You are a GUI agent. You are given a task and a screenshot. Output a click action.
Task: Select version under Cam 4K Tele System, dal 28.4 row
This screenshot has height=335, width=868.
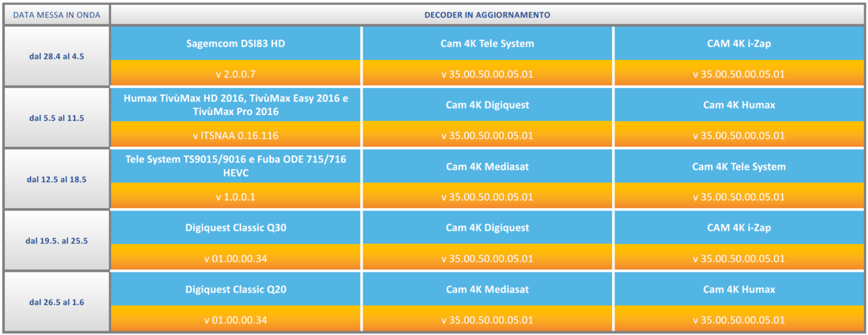pos(487,73)
